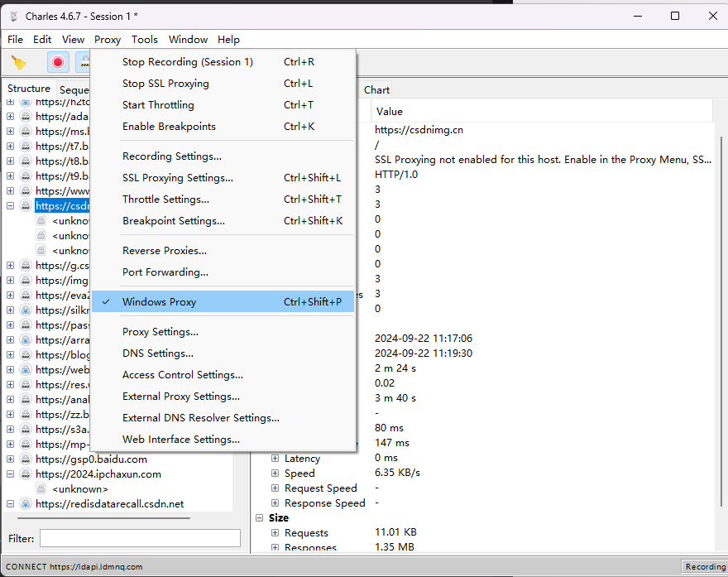Click the globe icon beside redisdatarecall.csdn.net
Screen dimensions: 728x577
click(x=26, y=504)
